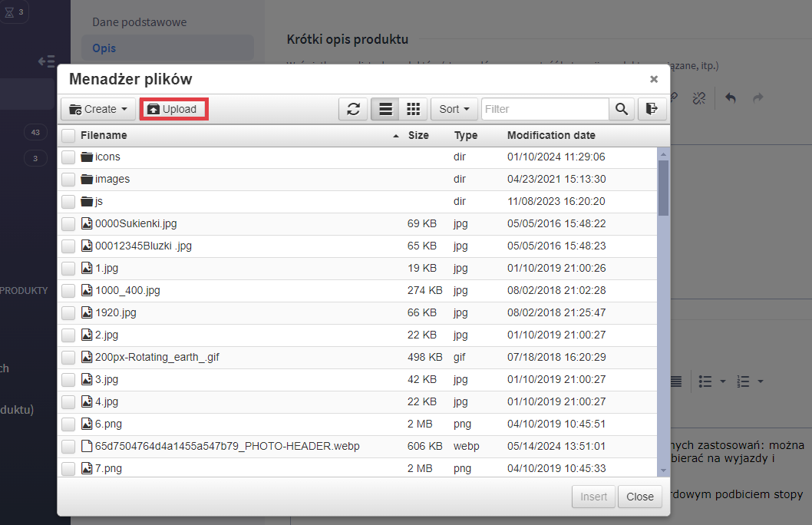Switch to list view
This screenshot has width=812, height=525.
point(385,109)
